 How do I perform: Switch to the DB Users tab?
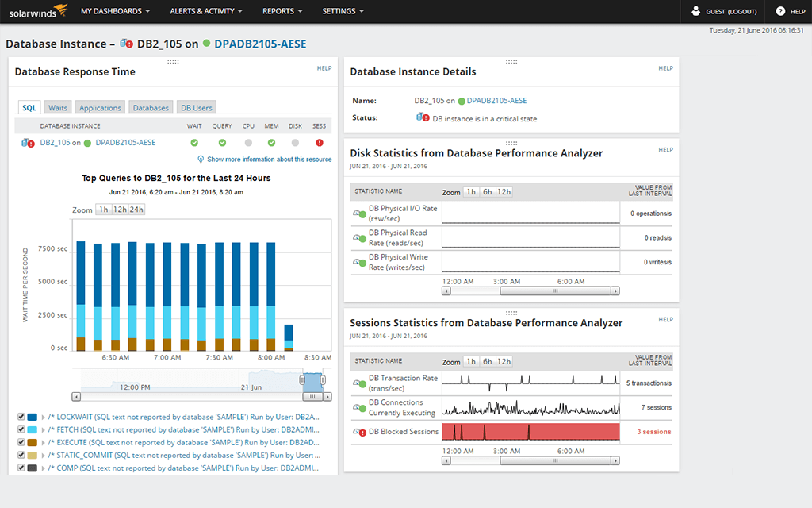pyautogui.click(x=196, y=107)
